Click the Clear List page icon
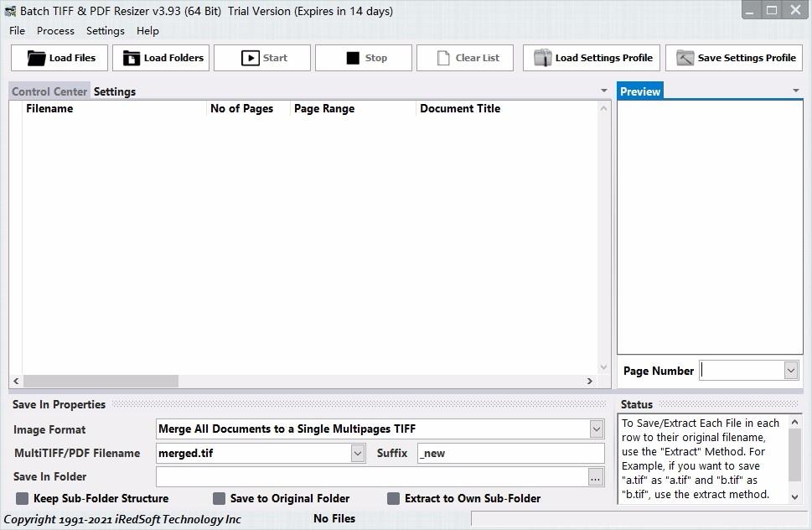812x530 pixels. tap(443, 58)
